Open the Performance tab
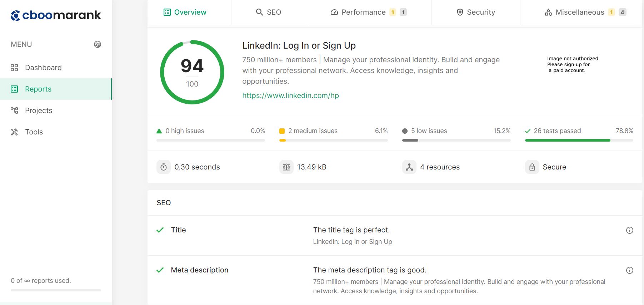644x305 pixels. pyautogui.click(x=369, y=12)
